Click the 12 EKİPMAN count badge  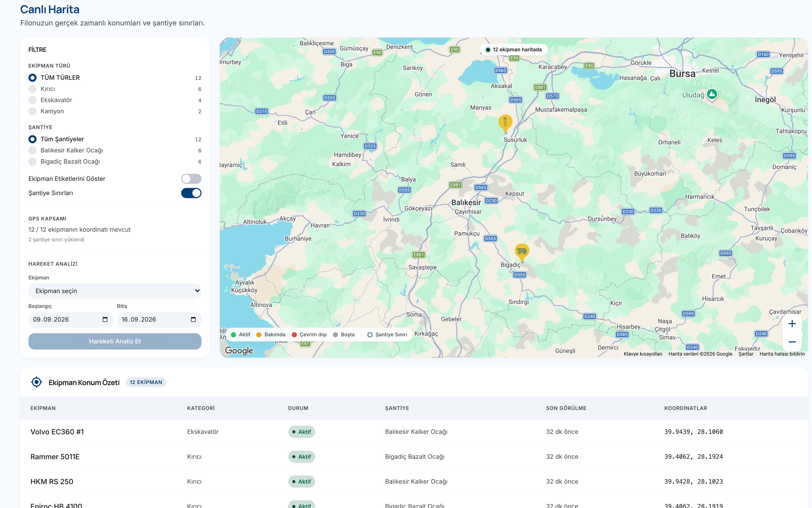[x=146, y=382]
